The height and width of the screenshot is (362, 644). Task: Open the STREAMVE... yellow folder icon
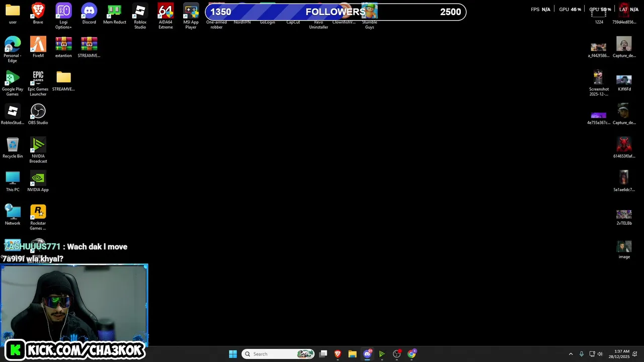click(x=63, y=80)
